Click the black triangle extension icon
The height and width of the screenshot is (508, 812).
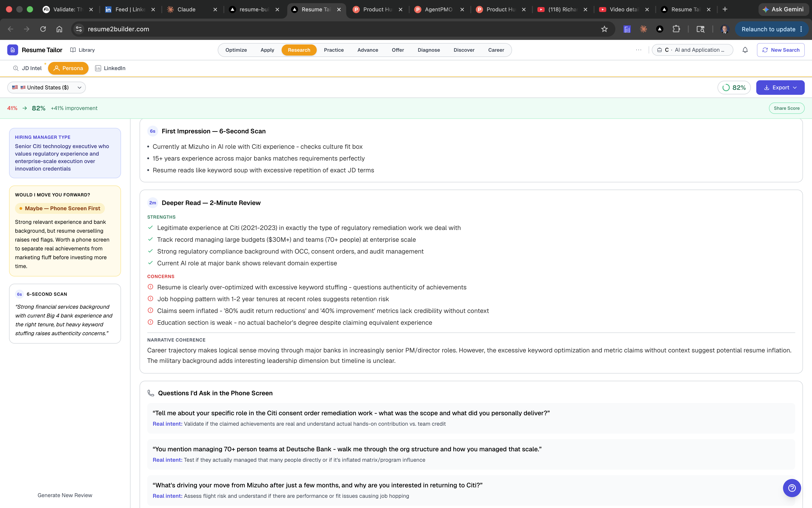click(660, 29)
